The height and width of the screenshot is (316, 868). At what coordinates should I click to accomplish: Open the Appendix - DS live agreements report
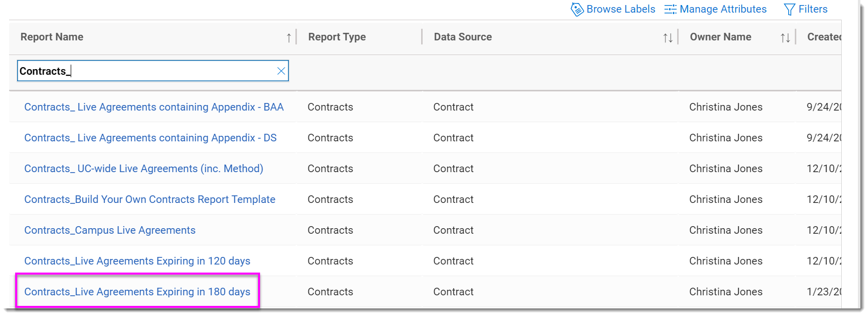150,137
